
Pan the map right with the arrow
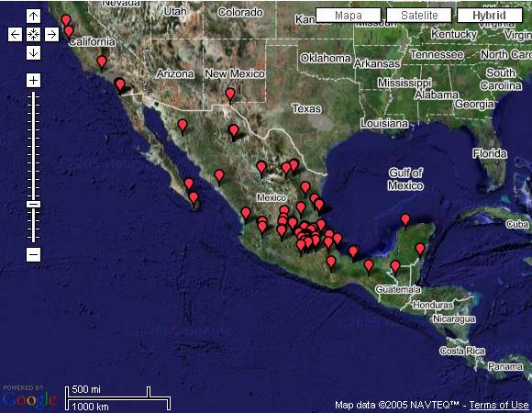pyautogui.click(x=51, y=34)
